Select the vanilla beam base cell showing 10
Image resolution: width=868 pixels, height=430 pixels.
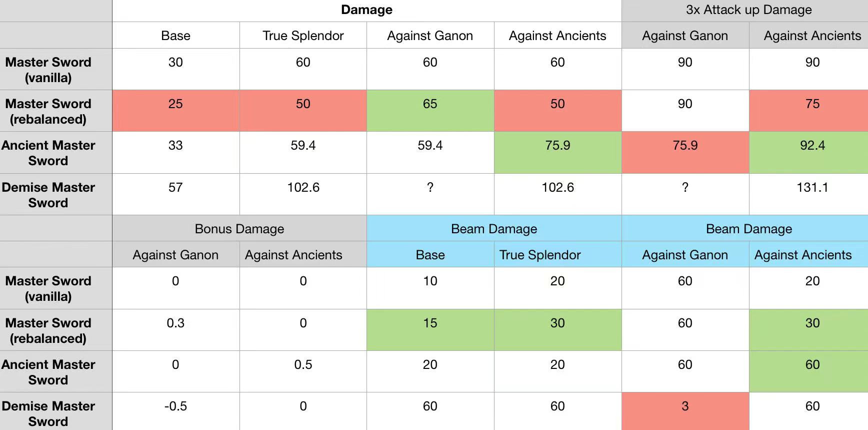point(430,281)
